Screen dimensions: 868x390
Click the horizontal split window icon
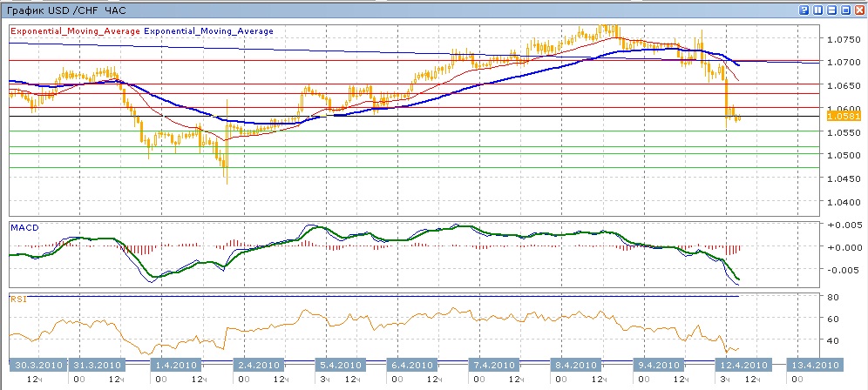(x=831, y=10)
